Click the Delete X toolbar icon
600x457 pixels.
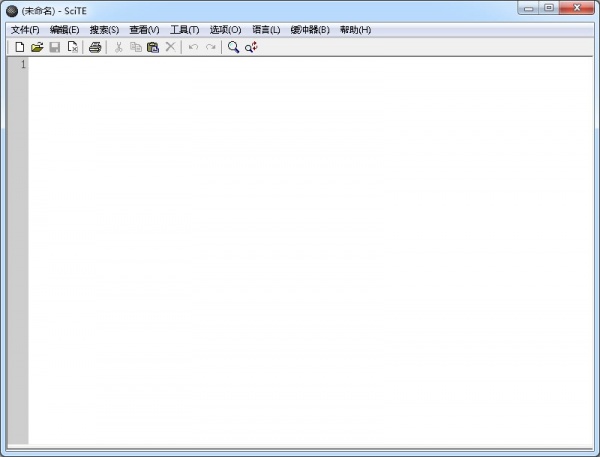170,47
